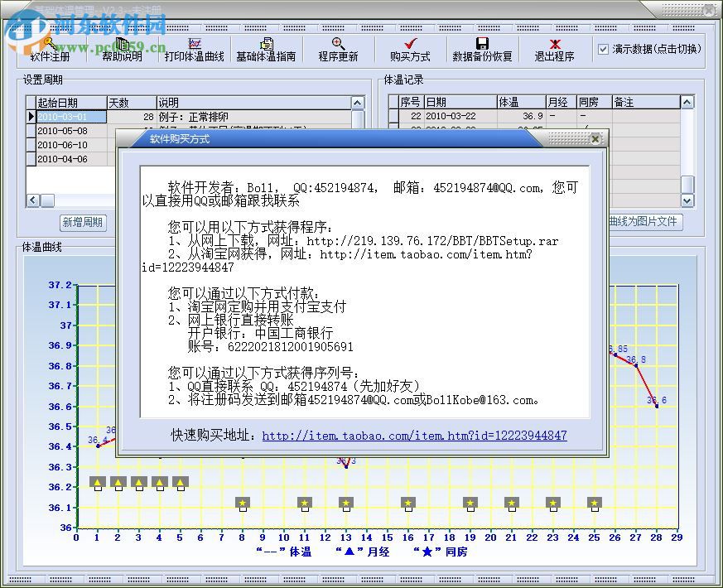The image size is (723, 588).
Task: Click up arrow of 体温记录 scrollbar
Action: coord(687,102)
